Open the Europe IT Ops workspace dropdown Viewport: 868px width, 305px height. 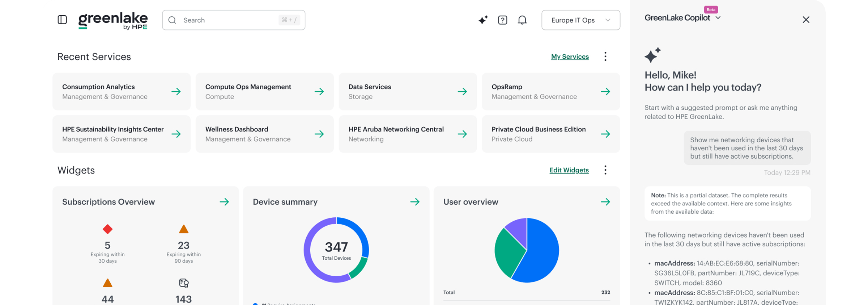point(580,20)
